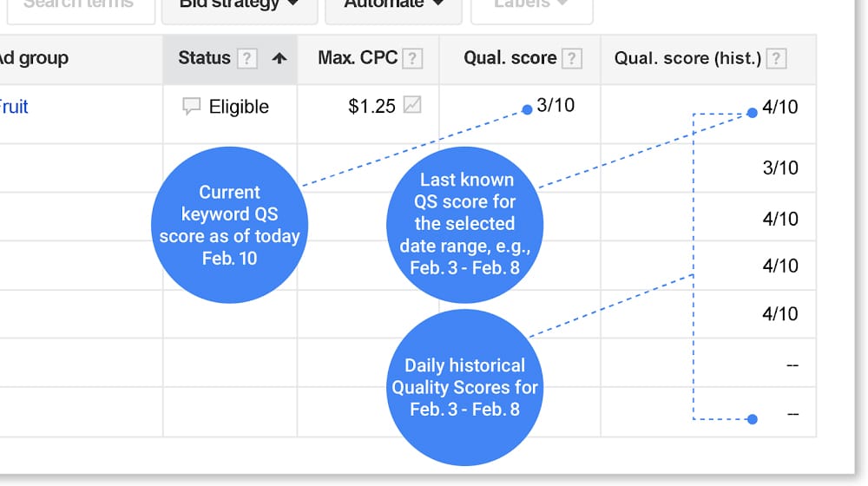The image size is (868, 486).
Task: Click the Qual. score column header
Action: point(510,57)
